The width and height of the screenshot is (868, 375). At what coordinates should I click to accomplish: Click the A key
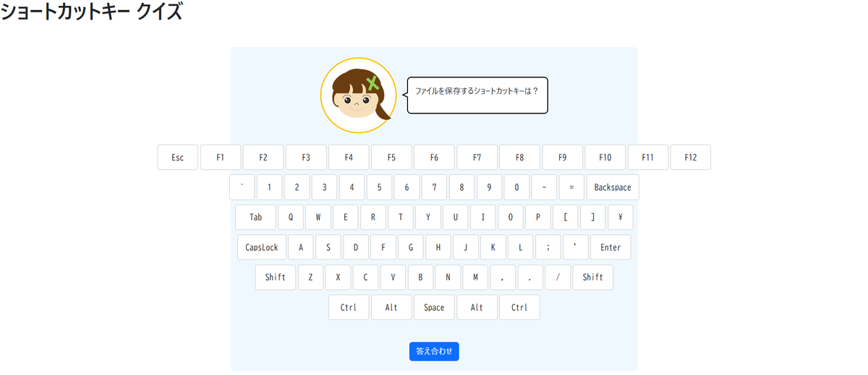301,247
